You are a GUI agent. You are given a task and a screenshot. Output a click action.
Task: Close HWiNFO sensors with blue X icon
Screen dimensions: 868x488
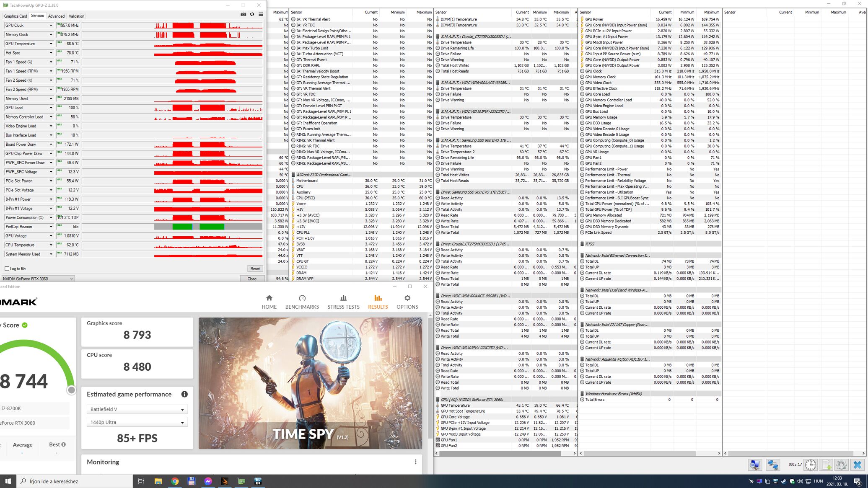[x=858, y=465]
